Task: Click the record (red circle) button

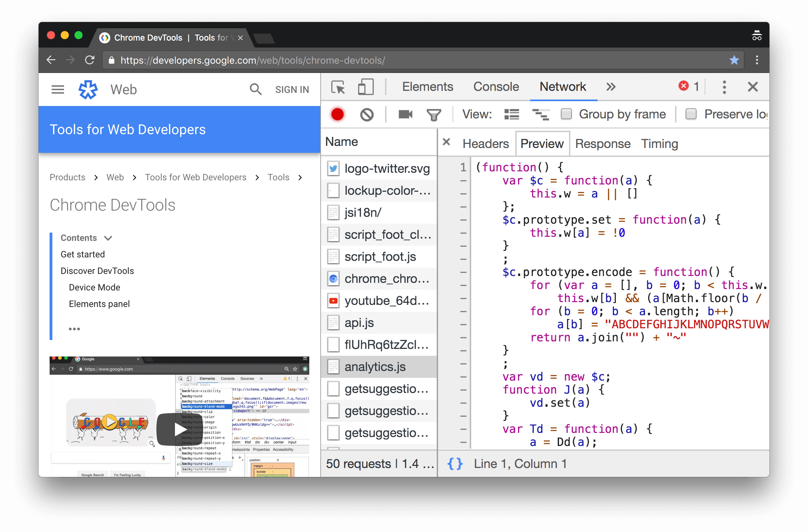Action: pyautogui.click(x=336, y=114)
